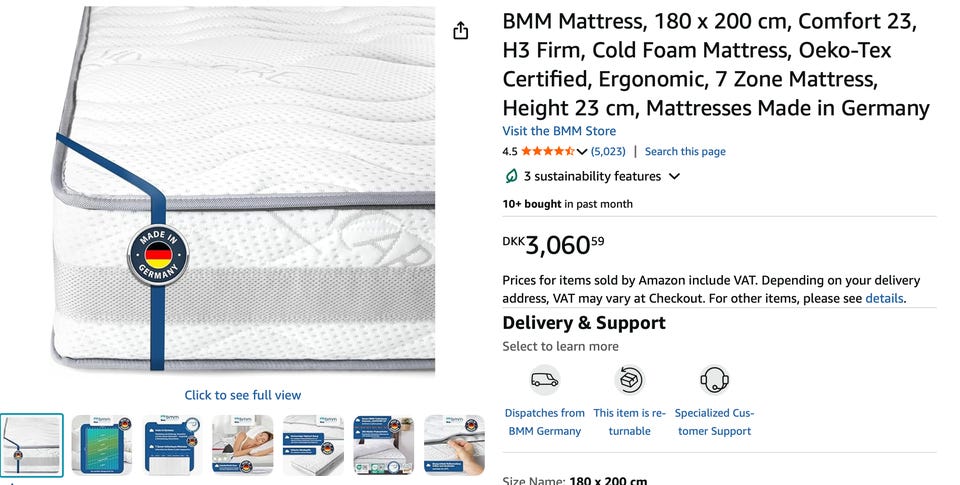Image resolution: width=960 pixels, height=485 pixels.
Task: Click the share icon above the product image
Action: pos(460,31)
